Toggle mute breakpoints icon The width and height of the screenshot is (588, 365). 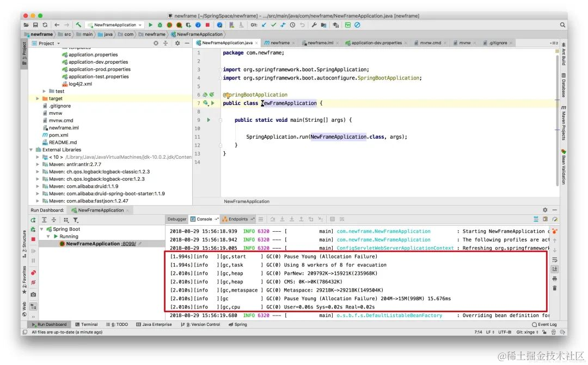click(33, 282)
